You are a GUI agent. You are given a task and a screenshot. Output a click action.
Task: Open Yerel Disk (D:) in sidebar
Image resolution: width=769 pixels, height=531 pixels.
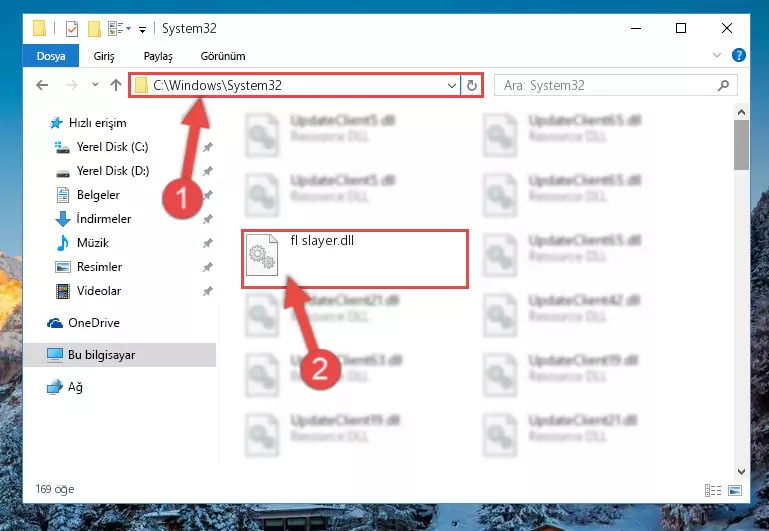click(112, 171)
